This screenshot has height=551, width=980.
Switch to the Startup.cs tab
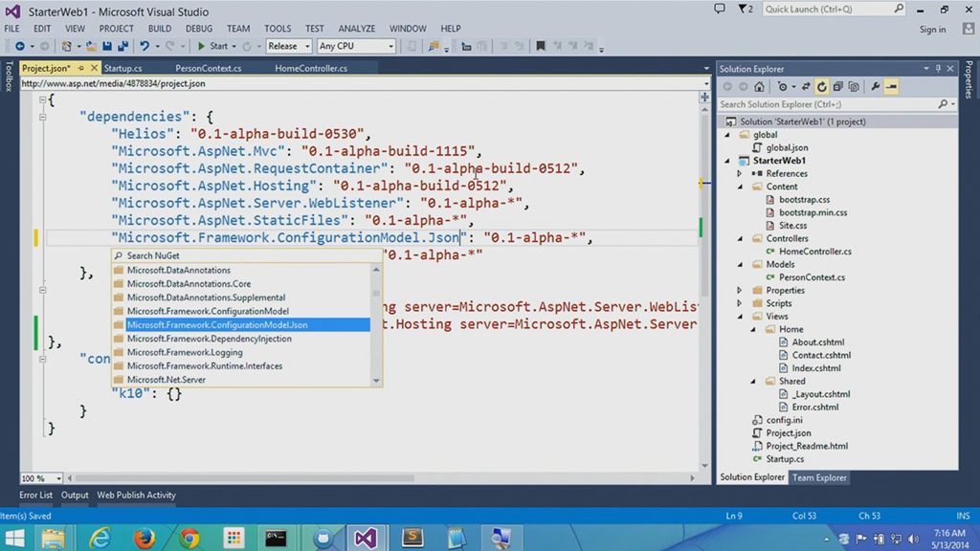(123, 68)
